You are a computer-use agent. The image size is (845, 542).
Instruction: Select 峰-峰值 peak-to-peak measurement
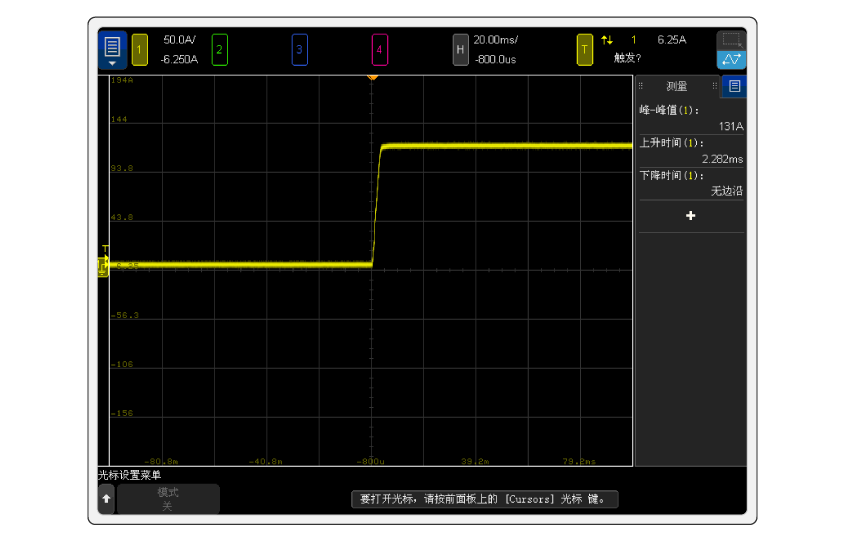[690, 118]
